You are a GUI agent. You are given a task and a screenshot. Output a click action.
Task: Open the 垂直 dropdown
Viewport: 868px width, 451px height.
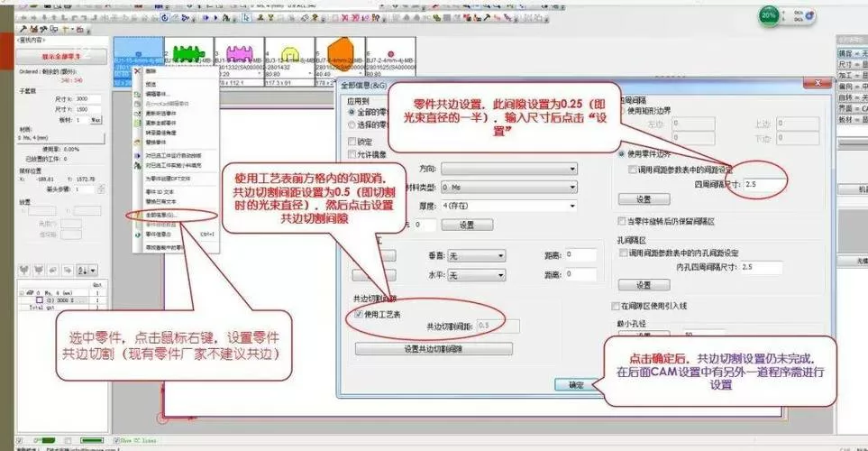tap(477, 255)
